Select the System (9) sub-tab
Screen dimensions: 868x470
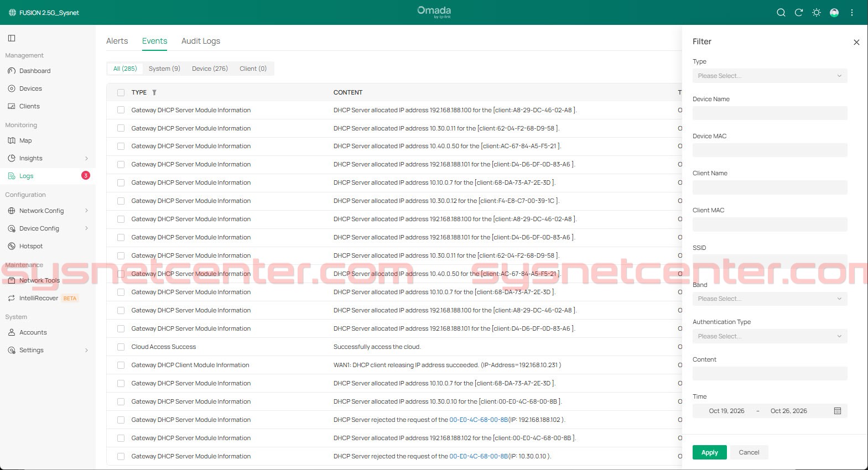(x=164, y=69)
